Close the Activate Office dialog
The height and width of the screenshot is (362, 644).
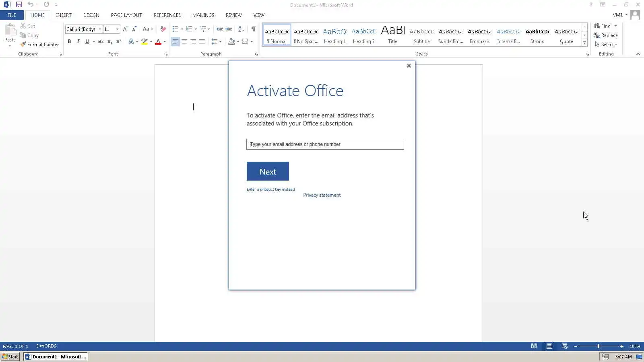[x=409, y=66]
